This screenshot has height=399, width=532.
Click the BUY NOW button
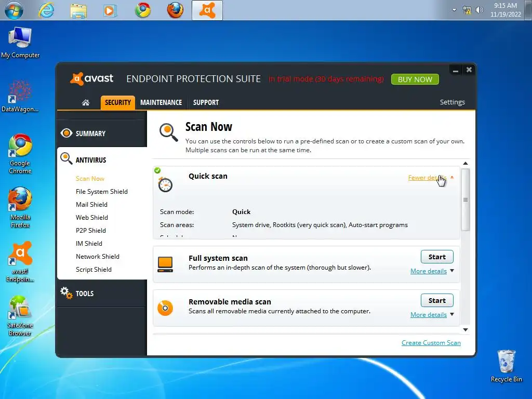pyautogui.click(x=415, y=79)
